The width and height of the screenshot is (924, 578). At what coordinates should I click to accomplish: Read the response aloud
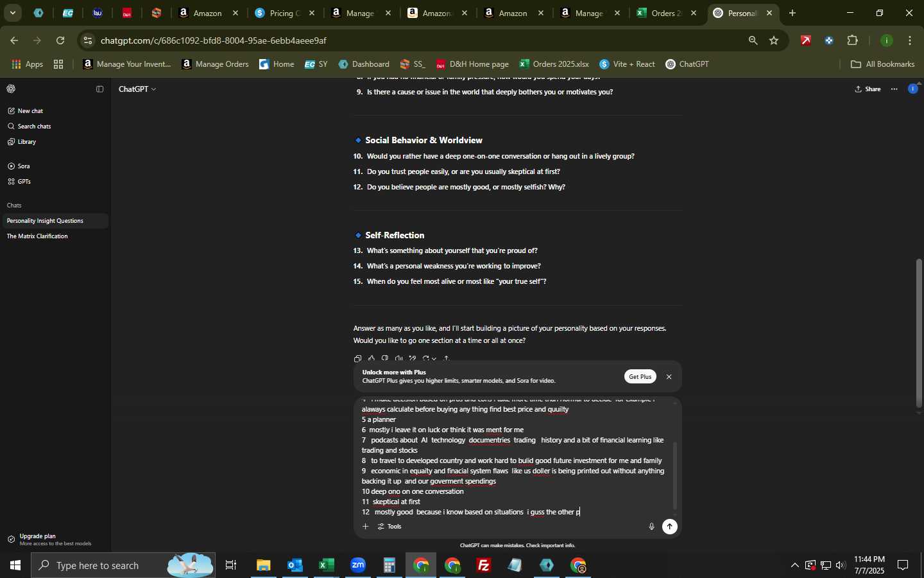398,358
